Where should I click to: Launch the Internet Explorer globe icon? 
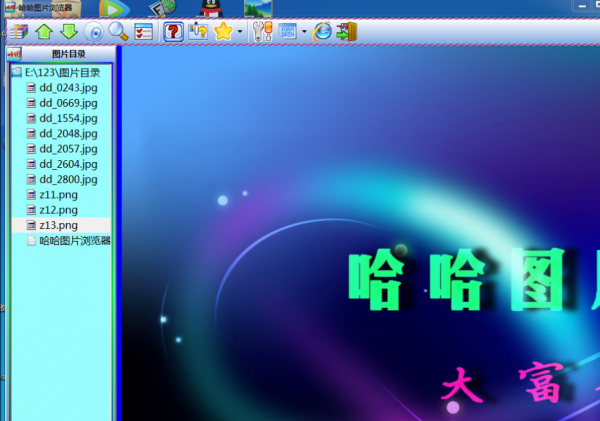(322, 31)
